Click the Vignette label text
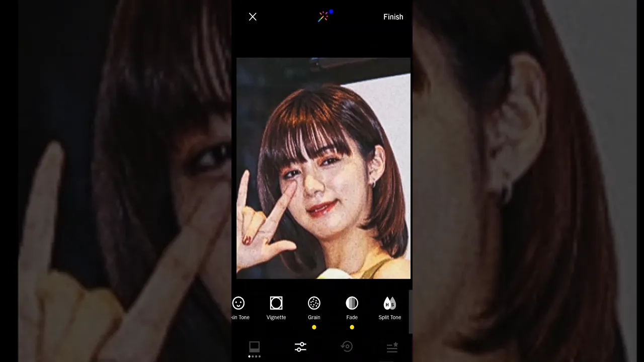This screenshot has width=644, height=362. [276, 317]
